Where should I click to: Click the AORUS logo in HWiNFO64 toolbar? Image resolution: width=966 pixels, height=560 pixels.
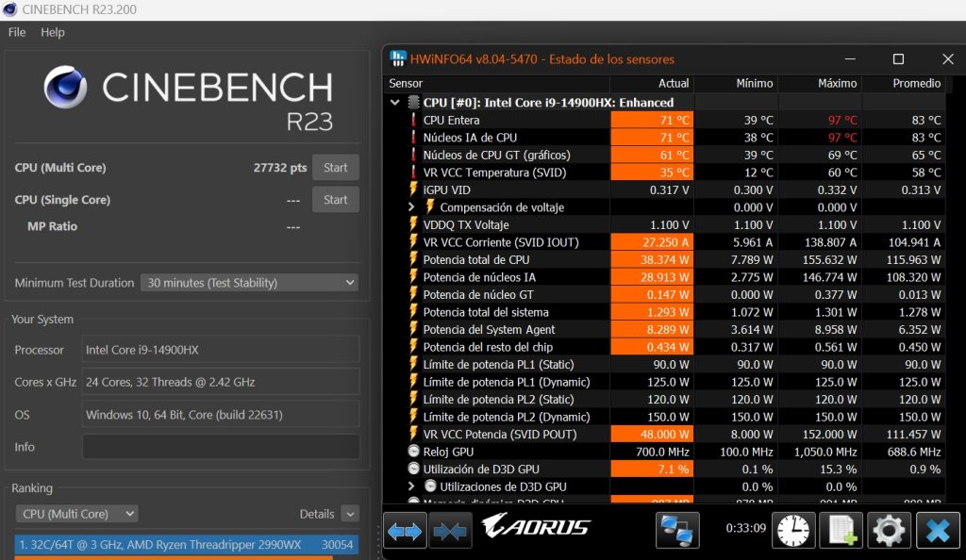coord(536,527)
